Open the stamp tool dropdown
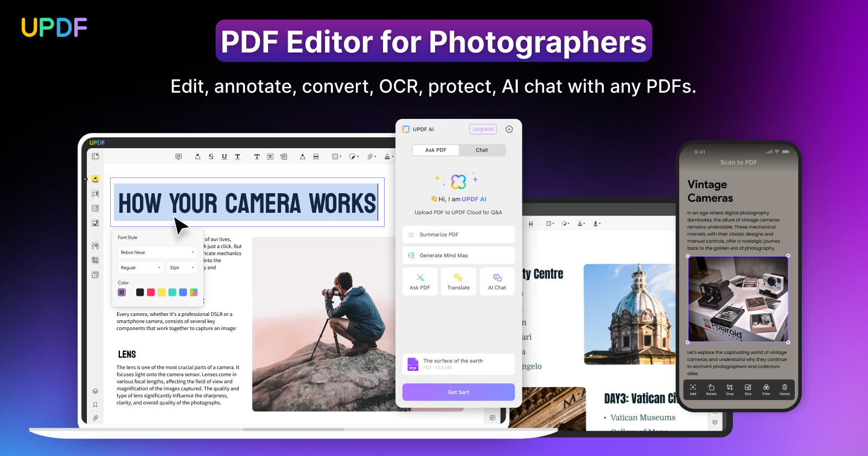 point(388,156)
